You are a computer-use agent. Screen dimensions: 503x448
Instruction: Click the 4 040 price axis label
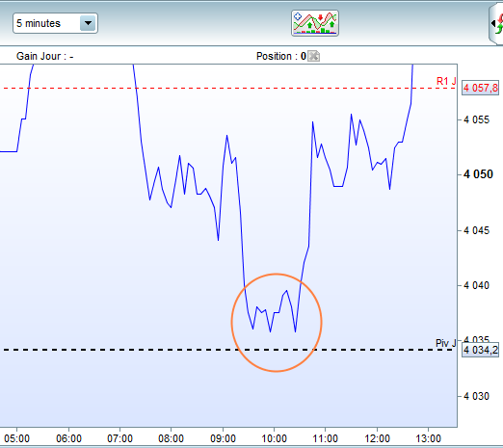click(476, 285)
